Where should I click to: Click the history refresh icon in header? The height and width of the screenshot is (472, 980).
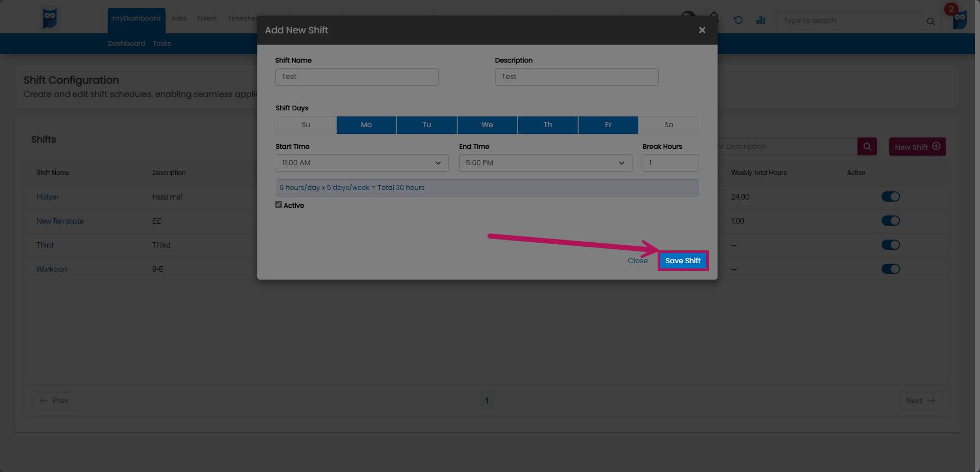[738, 21]
